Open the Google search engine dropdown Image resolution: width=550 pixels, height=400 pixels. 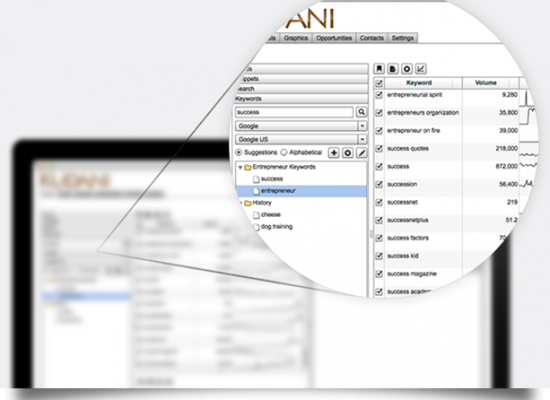coord(301,126)
